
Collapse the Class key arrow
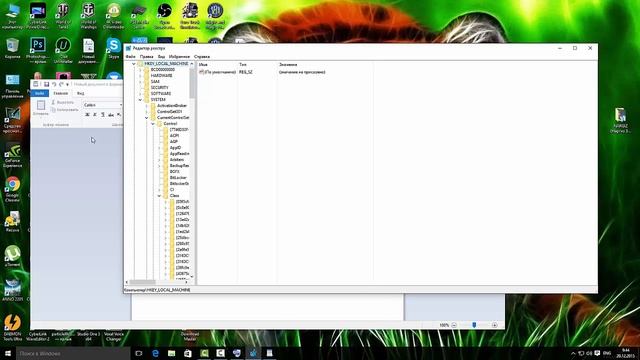[x=160, y=196]
